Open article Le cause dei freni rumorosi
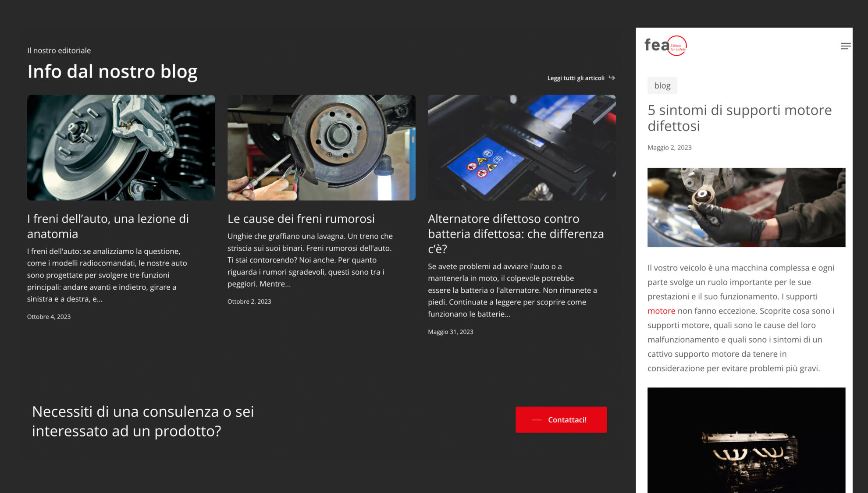The width and height of the screenshot is (868, 493). tap(301, 219)
